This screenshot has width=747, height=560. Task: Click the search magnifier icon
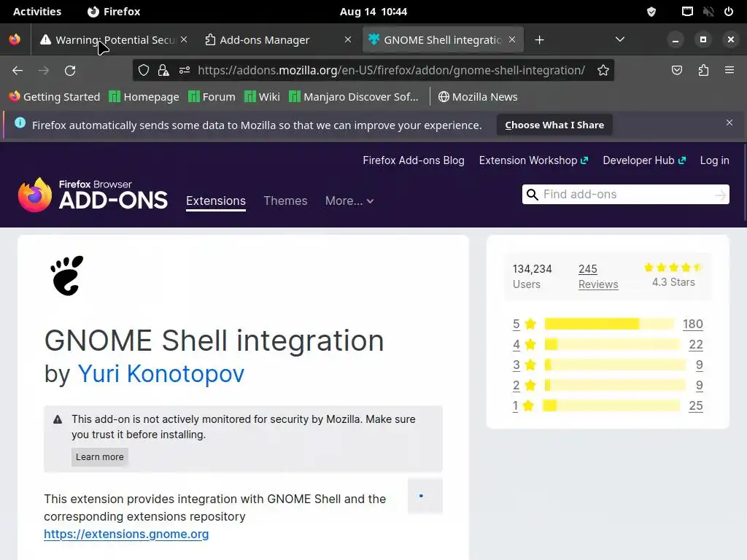[533, 194]
